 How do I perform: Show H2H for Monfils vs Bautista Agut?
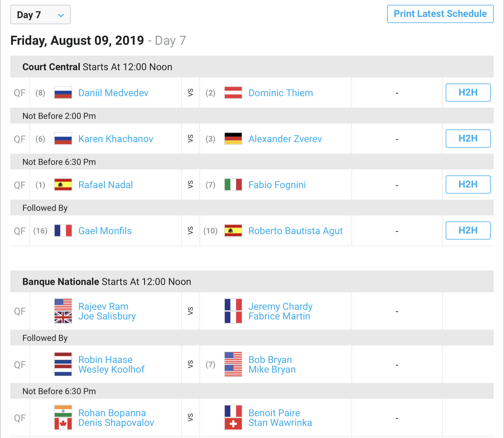coord(468,230)
